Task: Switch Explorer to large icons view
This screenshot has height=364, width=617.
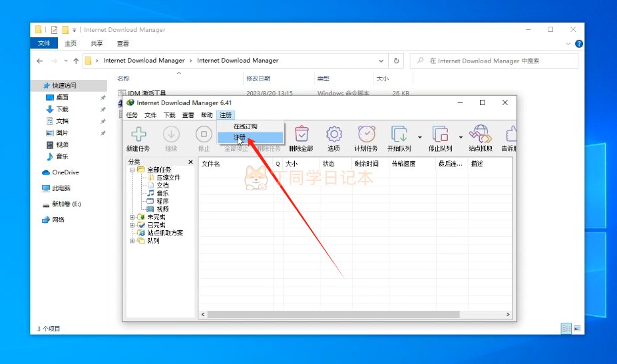Action: [x=577, y=328]
